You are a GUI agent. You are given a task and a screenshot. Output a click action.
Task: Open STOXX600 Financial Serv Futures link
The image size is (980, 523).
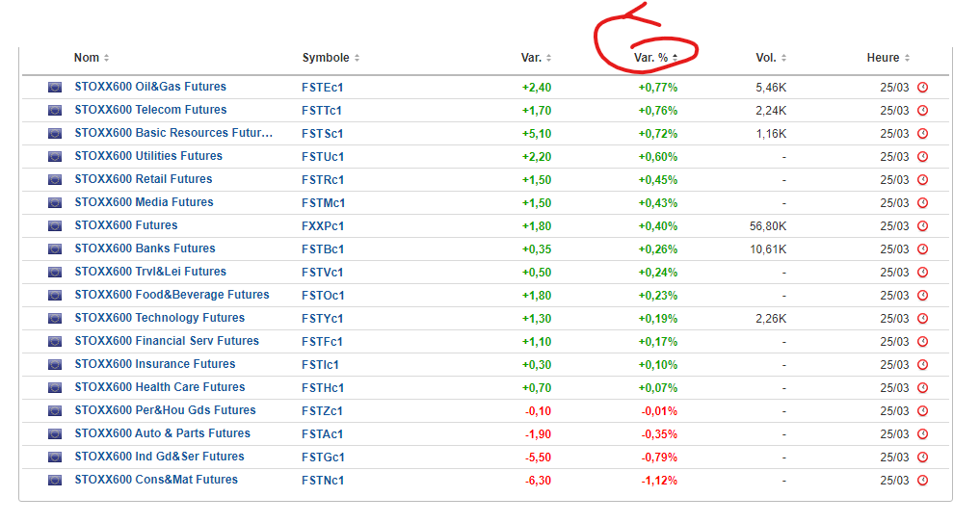(167, 341)
